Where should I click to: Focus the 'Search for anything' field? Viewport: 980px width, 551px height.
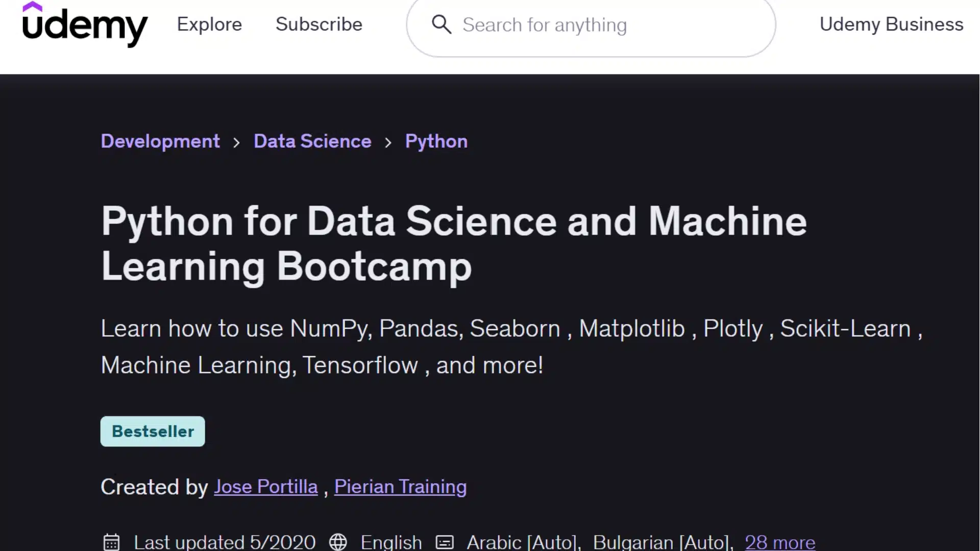pos(591,25)
